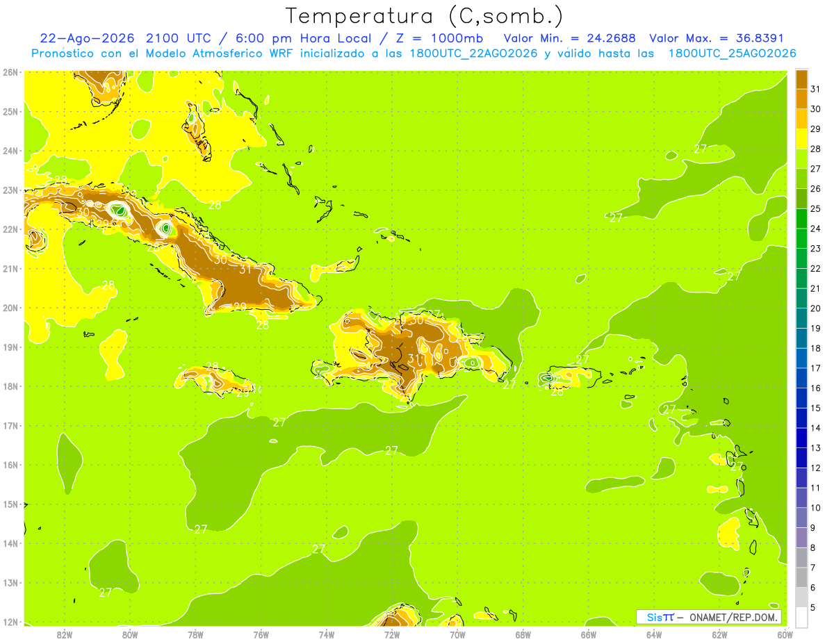The image size is (834, 644).
Task: Click the 82W longitude axis label
Action: tap(64, 634)
